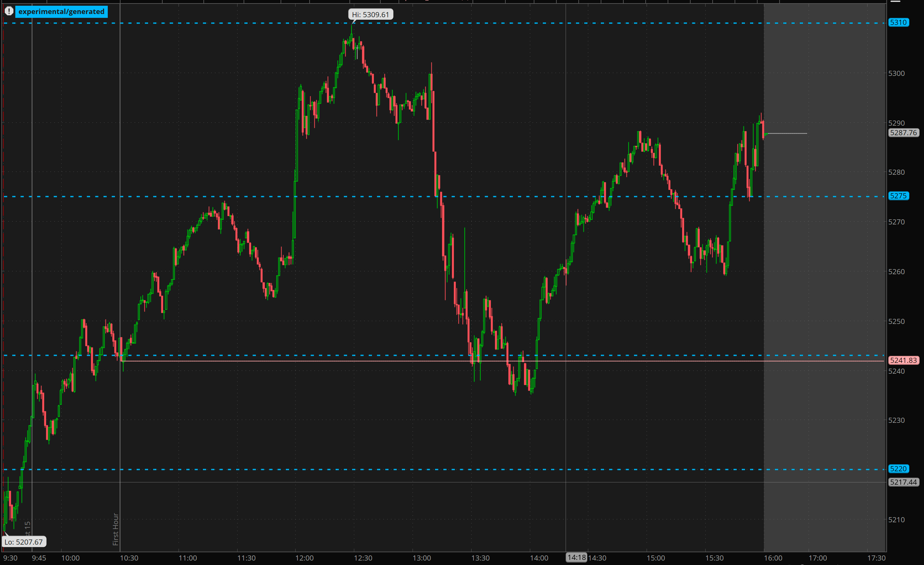This screenshot has width=924, height=565.
Task: Click the 5287.76 last price label
Action: pyautogui.click(x=903, y=133)
